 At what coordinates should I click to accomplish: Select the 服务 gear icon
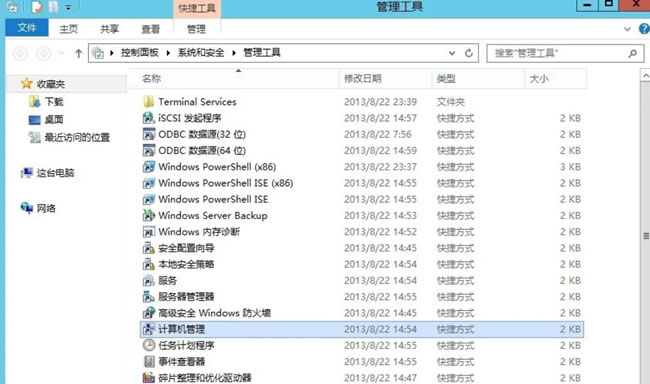148,281
